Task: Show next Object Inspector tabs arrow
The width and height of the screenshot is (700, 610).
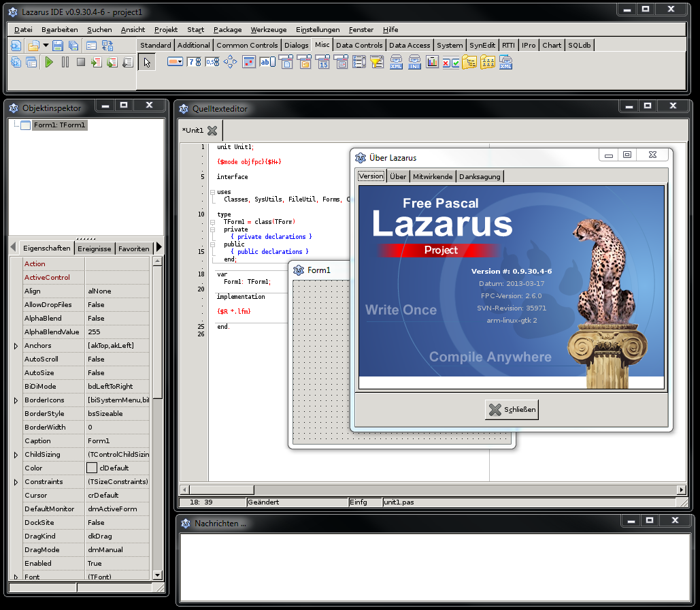Action: 159,247
